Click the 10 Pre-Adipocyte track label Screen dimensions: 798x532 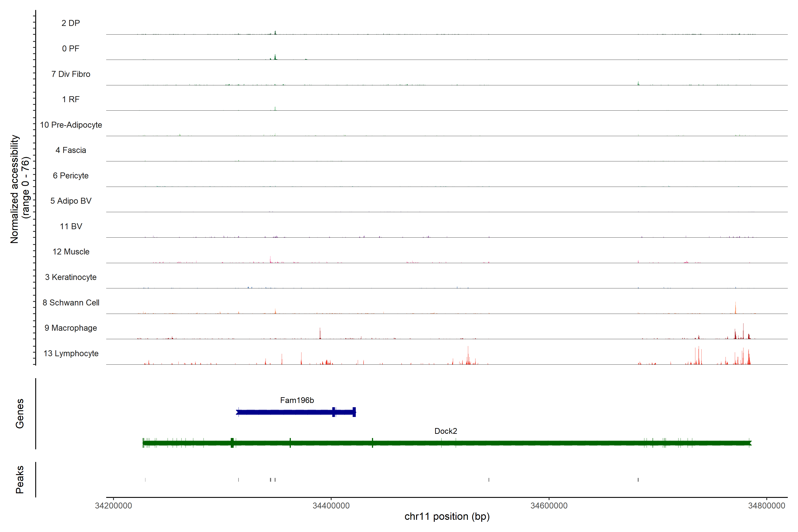coord(71,125)
